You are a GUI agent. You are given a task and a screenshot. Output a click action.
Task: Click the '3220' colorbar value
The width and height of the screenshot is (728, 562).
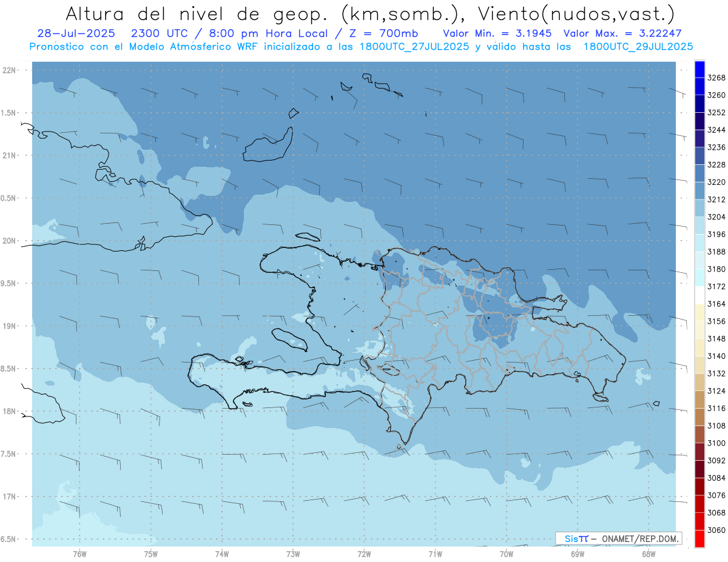pos(716,182)
